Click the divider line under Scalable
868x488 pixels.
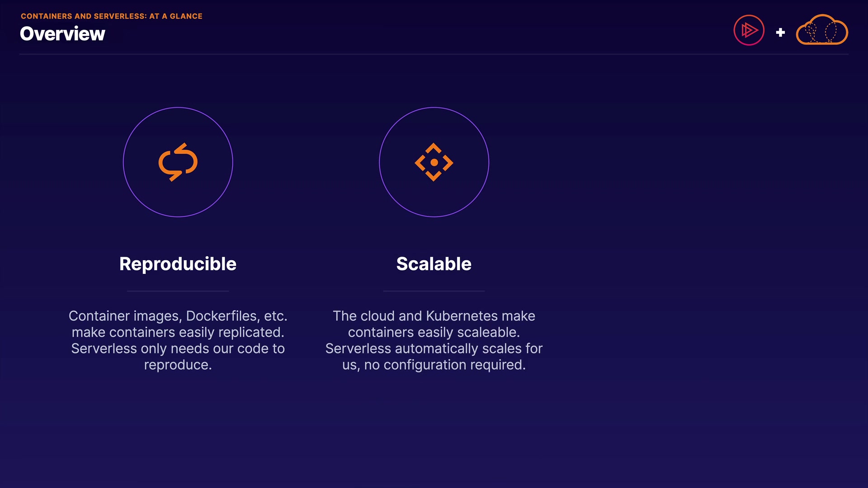coord(434,291)
